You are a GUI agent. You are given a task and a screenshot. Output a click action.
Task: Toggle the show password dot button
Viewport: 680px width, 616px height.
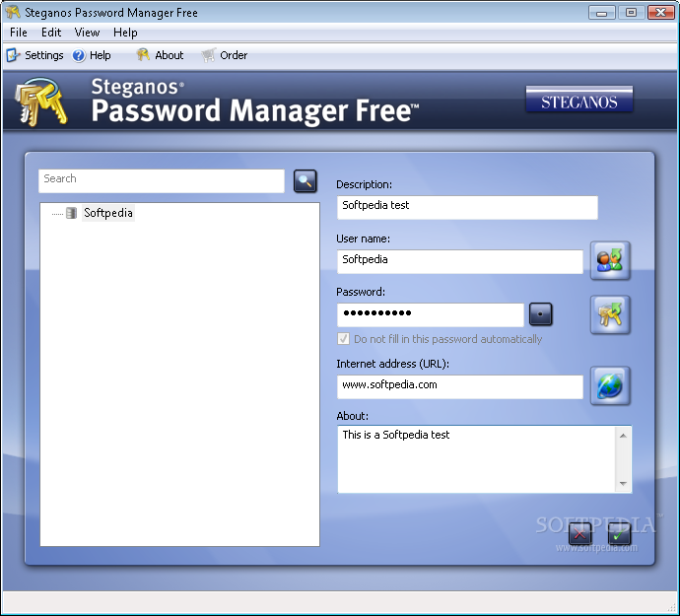click(x=541, y=314)
